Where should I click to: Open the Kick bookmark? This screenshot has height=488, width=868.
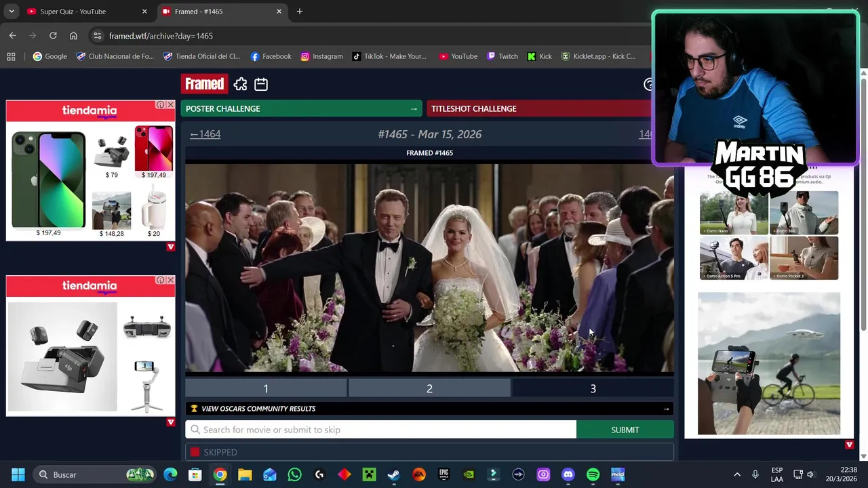point(540,56)
